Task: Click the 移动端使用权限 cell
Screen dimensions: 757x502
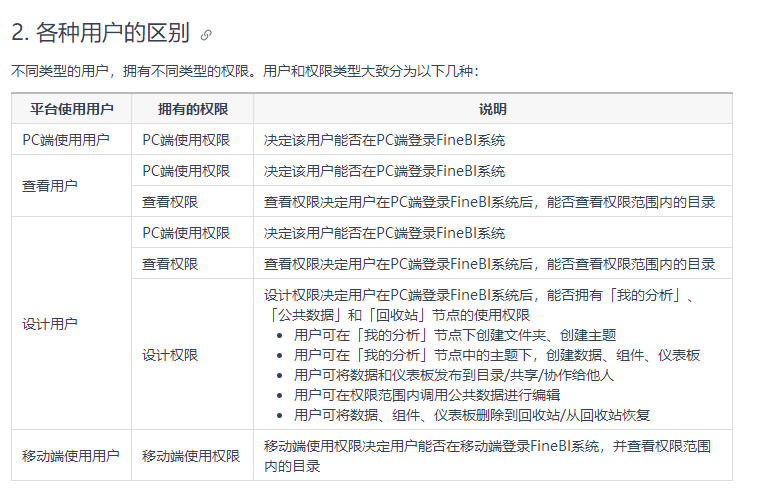Action: [193, 455]
